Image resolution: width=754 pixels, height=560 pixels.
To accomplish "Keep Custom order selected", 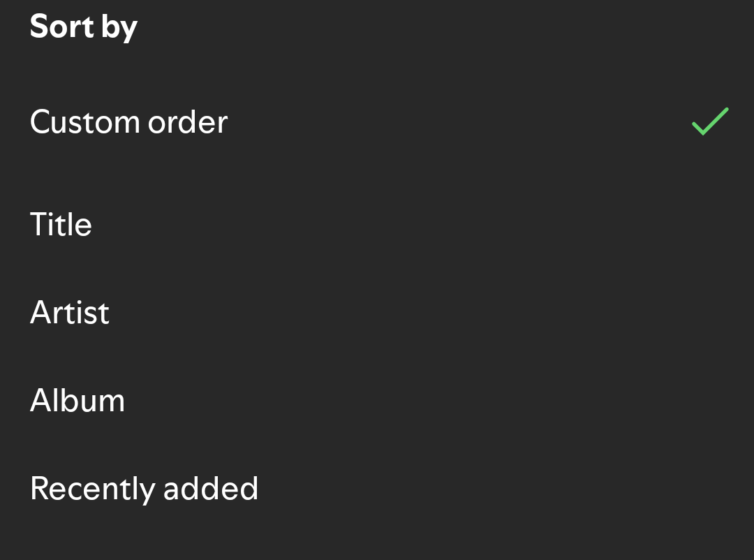I will coord(128,122).
